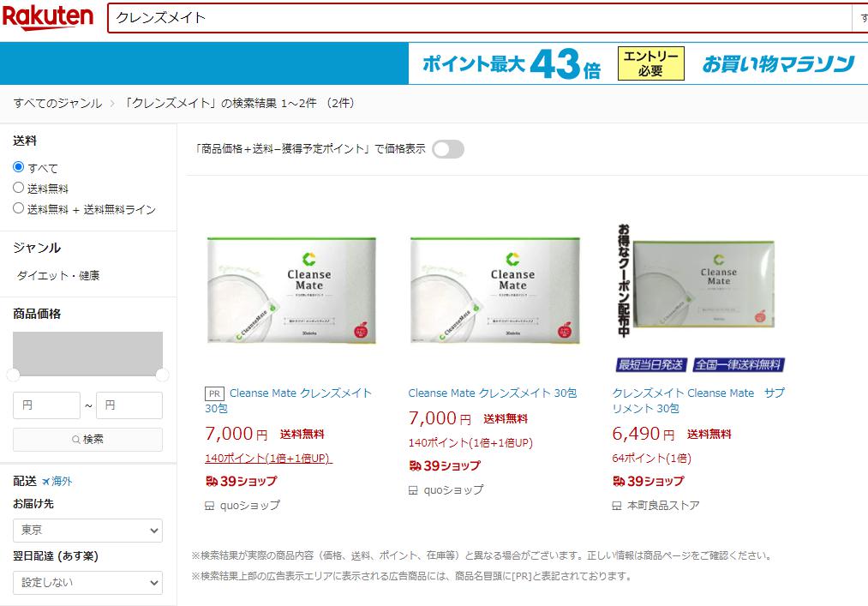Click the 検索 price filter button

[x=87, y=439]
